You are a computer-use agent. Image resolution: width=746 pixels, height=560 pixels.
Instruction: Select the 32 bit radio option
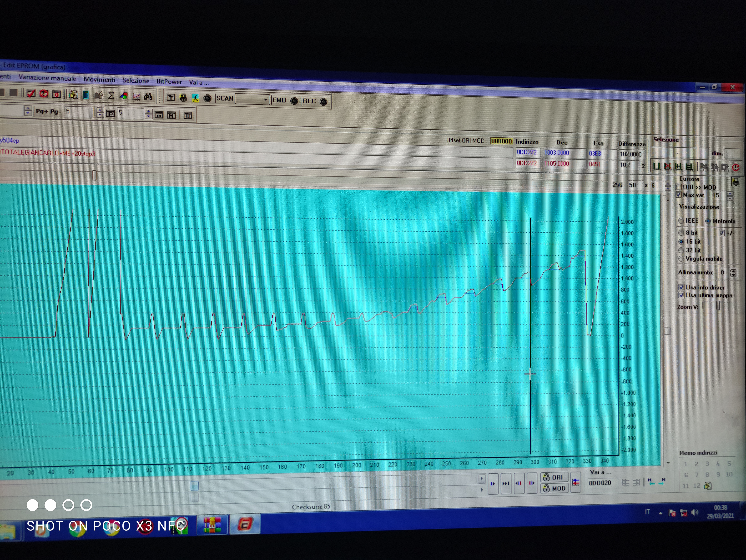click(681, 250)
